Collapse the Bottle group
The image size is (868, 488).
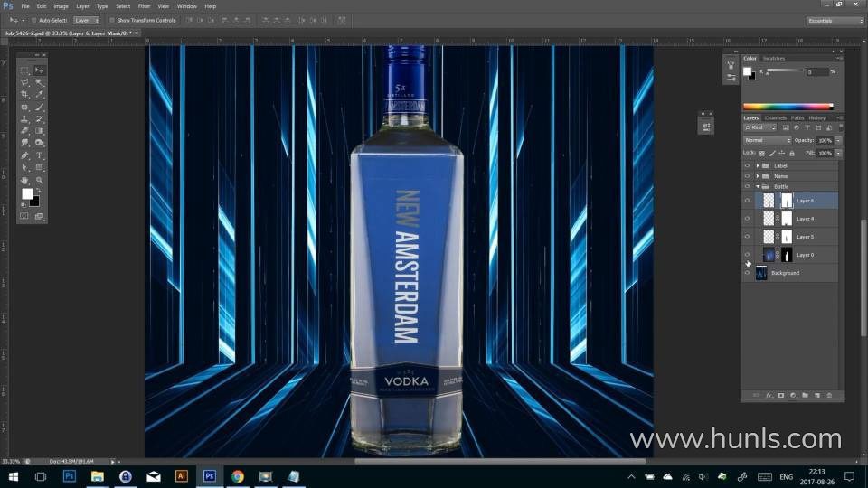click(x=758, y=186)
